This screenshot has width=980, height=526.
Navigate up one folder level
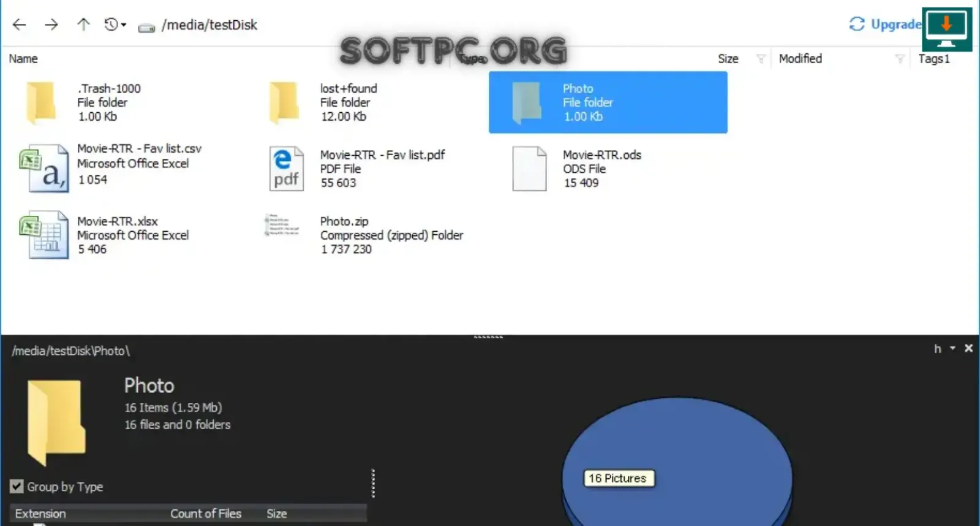(x=83, y=25)
